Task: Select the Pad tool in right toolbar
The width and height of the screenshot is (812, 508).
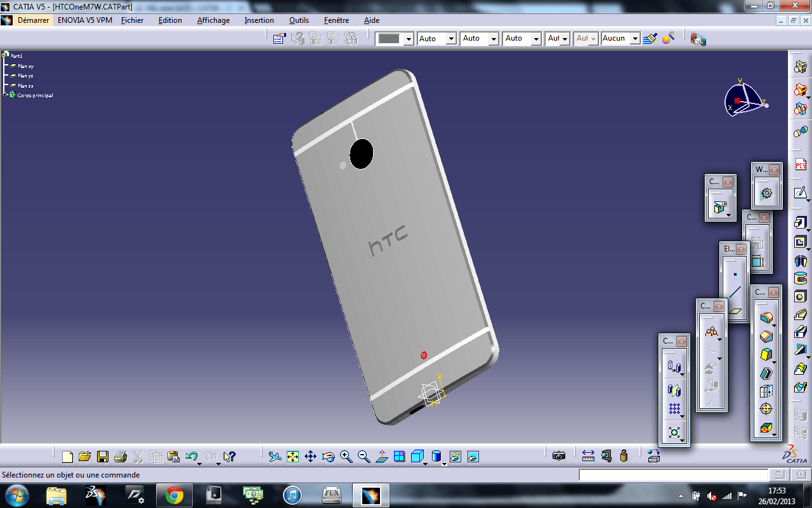Action: coord(801,224)
